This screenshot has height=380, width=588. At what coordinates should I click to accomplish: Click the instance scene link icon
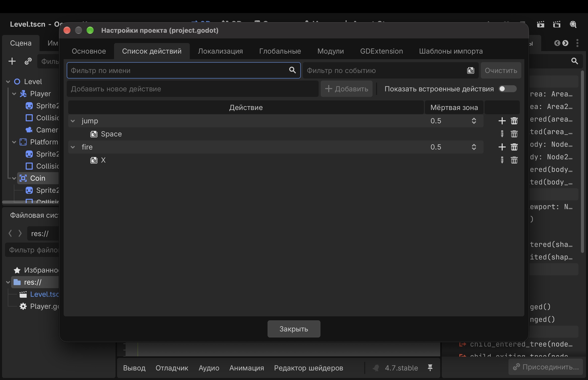tap(28, 61)
